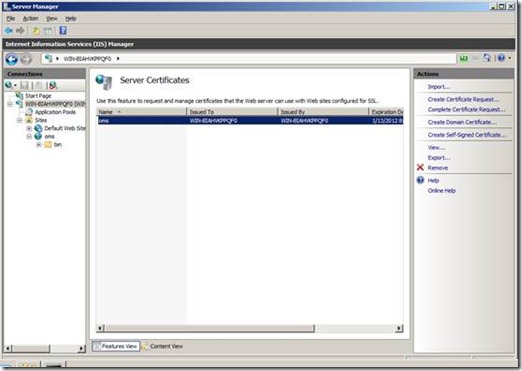Switch to Features View tab

(x=116, y=346)
